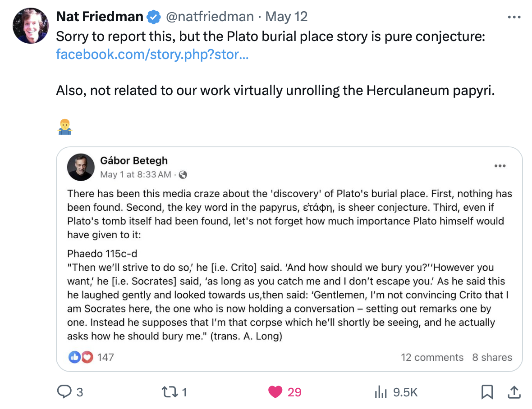Open the facebook.com story link
The width and height of the screenshot is (532, 409).
152,55
